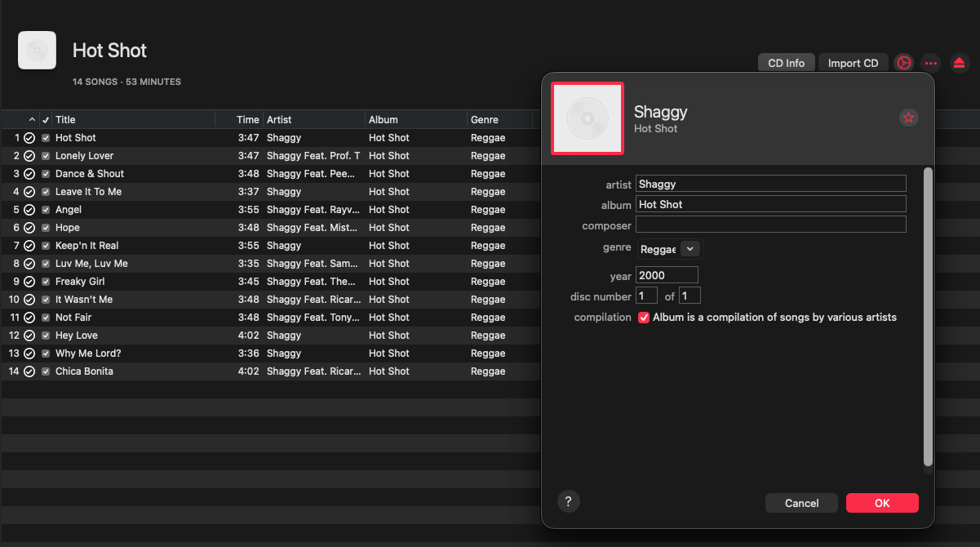Click checkmark circle icon for Not Fair
This screenshot has width=980, height=547.
(x=29, y=318)
